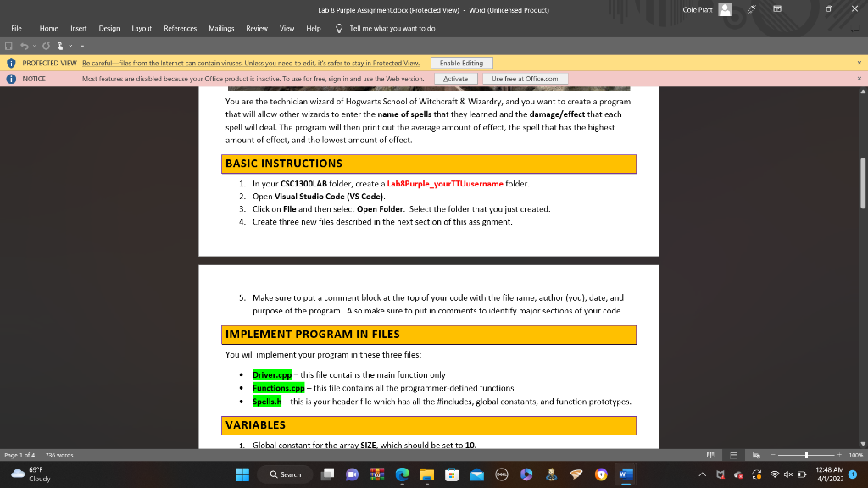868x488 pixels.
Task: Show hidden icons in system tray
Action: (702, 474)
